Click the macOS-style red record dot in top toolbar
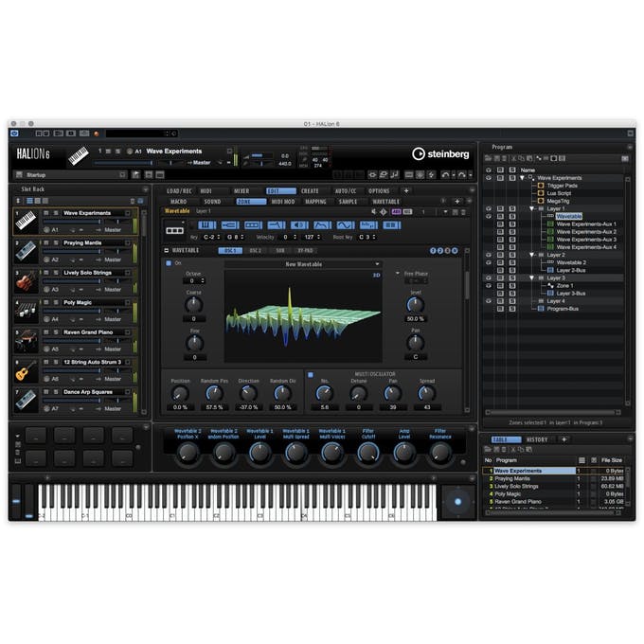 point(97,134)
